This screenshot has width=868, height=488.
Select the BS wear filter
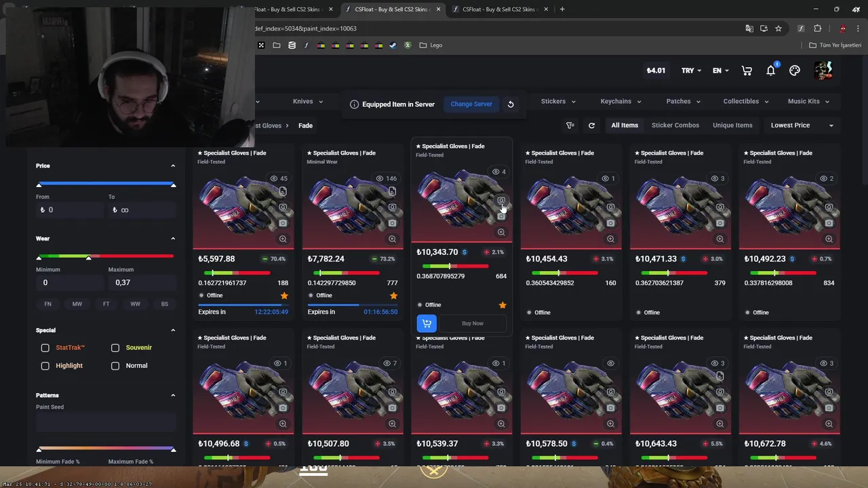click(165, 304)
